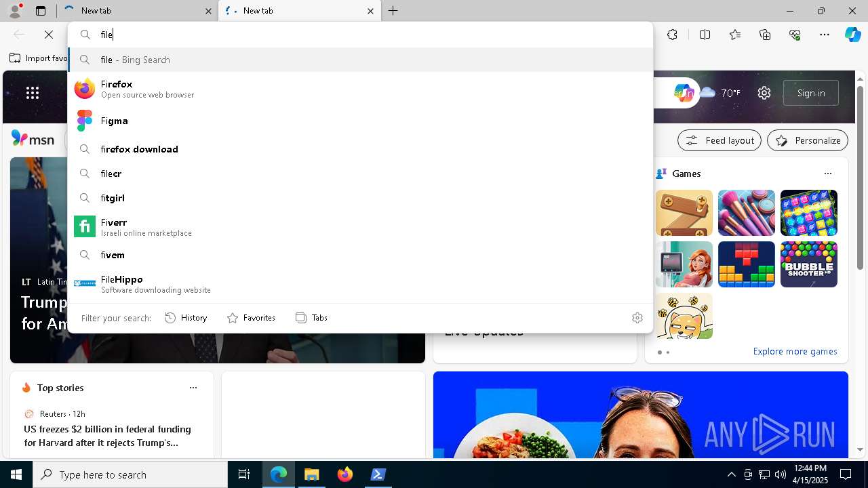Open a new tab with plus button
Image resolution: width=868 pixels, height=488 pixels.
tap(393, 11)
